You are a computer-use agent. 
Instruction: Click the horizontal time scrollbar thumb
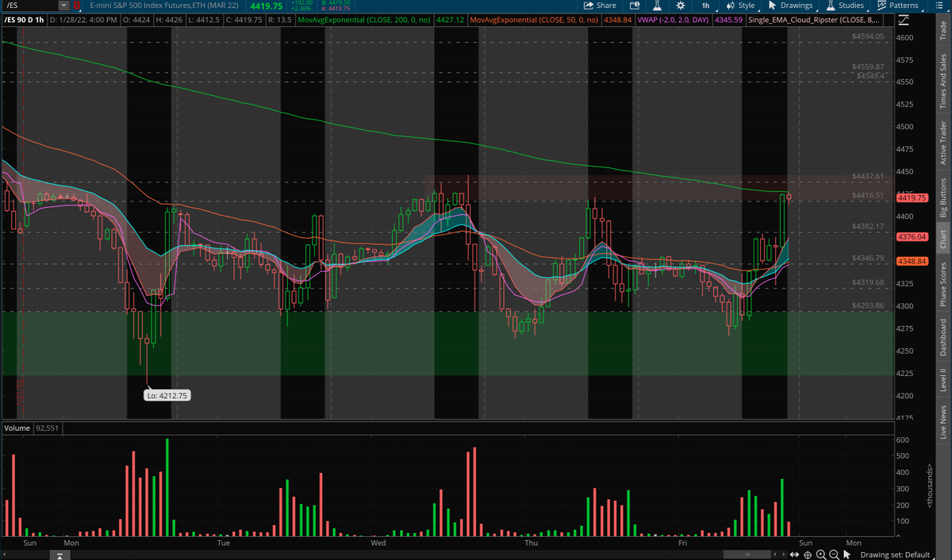tap(747, 554)
